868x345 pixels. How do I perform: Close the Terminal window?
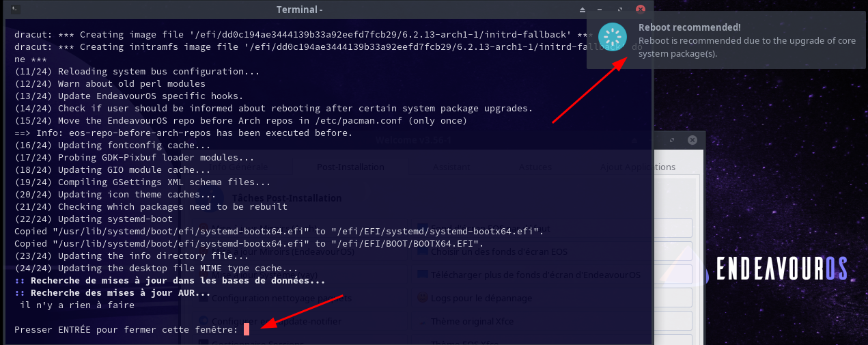click(x=640, y=10)
